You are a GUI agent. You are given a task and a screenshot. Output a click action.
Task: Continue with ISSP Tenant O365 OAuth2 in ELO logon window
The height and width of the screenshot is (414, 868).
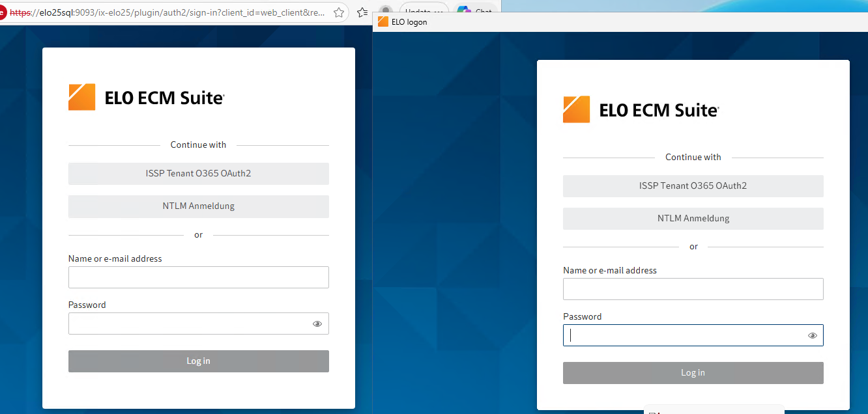pos(693,186)
